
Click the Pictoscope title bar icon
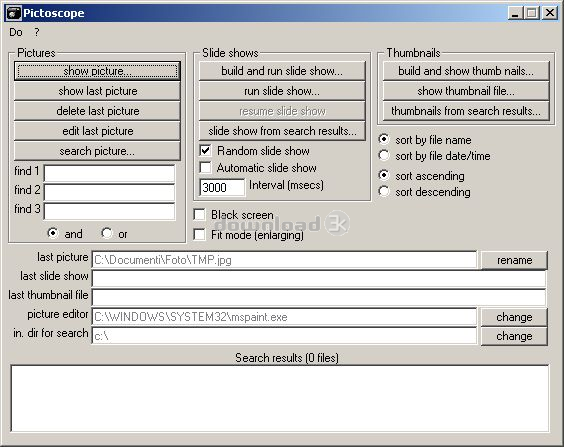coord(14,13)
